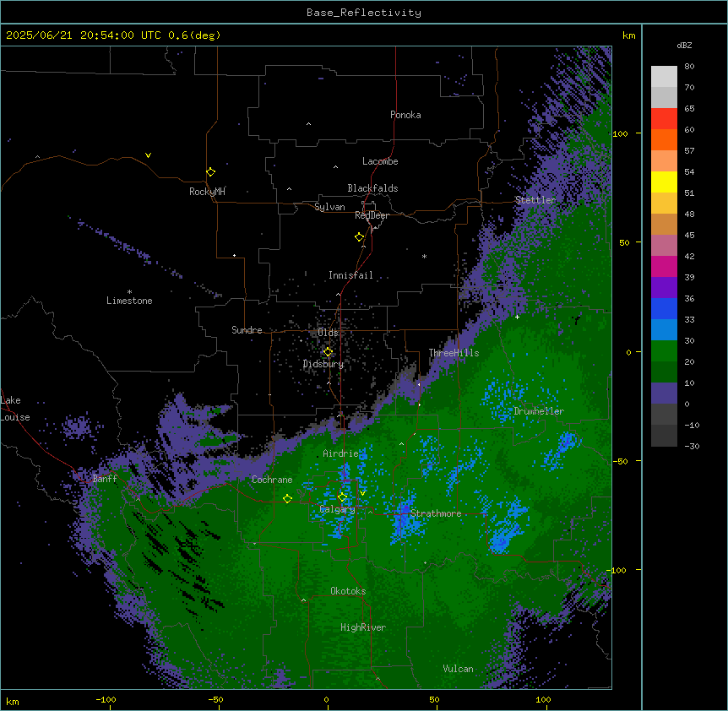
Task: Click the Vulcan label
Action: coord(459,669)
